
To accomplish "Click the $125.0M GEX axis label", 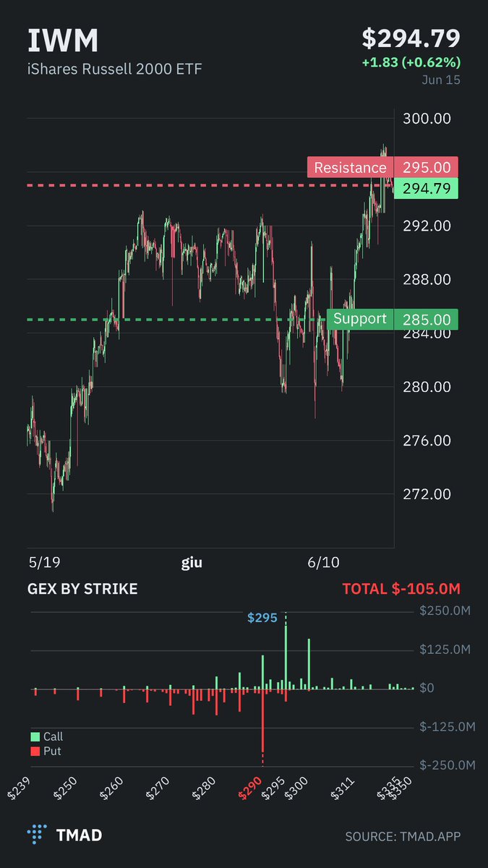I will click(x=445, y=650).
